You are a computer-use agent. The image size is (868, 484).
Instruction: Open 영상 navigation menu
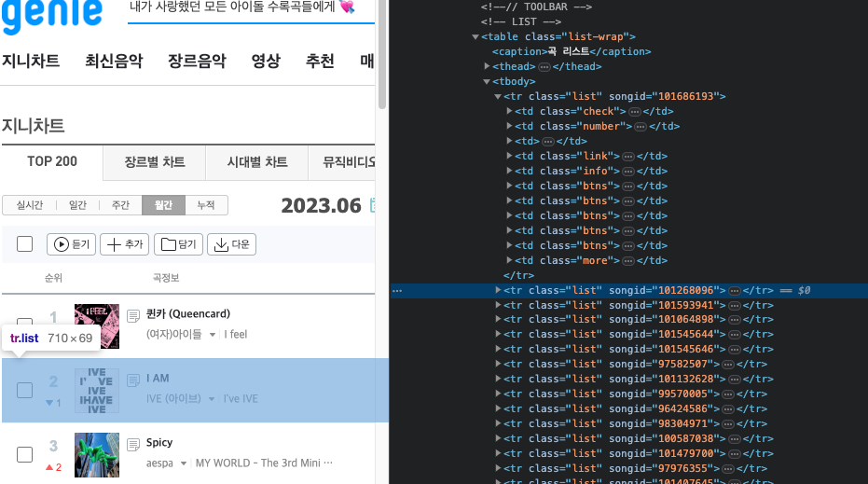pyautogui.click(x=266, y=61)
